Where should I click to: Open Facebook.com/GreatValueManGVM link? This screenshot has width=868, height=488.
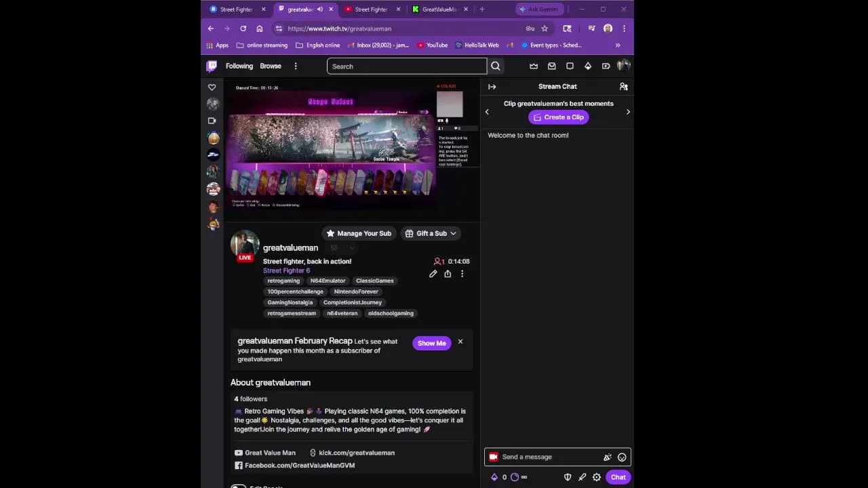tap(295, 466)
